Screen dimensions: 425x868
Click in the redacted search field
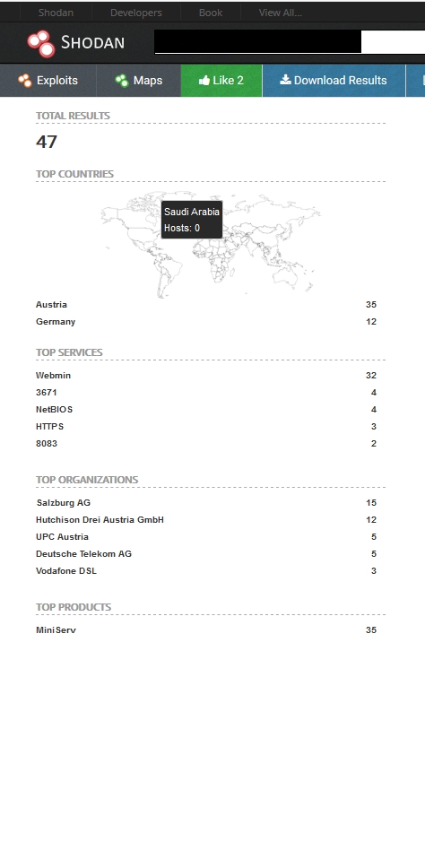(290, 41)
